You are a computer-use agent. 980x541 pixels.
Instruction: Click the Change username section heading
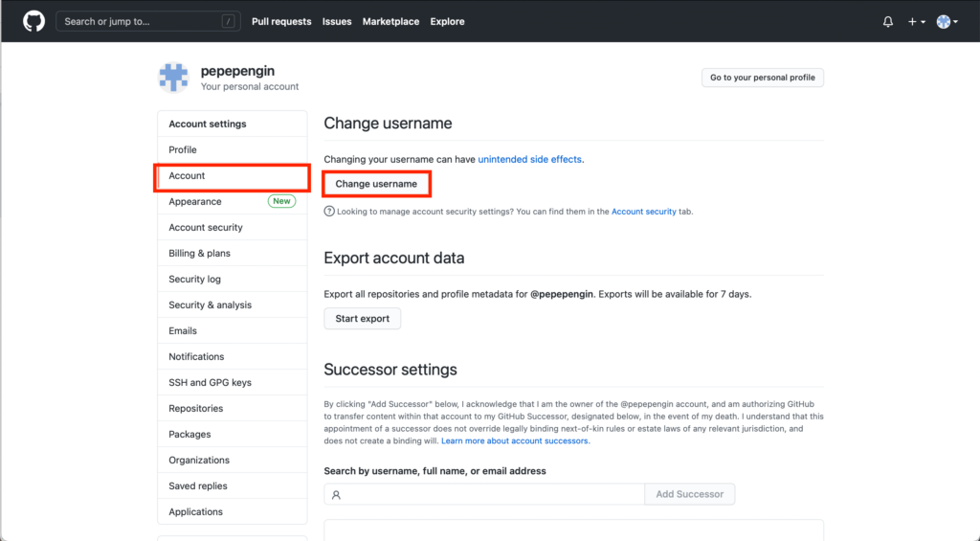388,124
